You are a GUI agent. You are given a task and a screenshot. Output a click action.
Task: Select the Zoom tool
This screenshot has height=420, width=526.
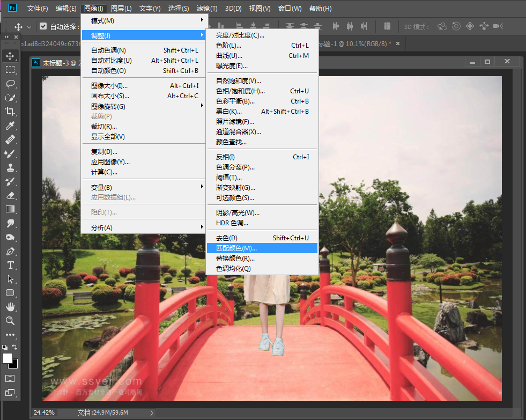click(10, 321)
